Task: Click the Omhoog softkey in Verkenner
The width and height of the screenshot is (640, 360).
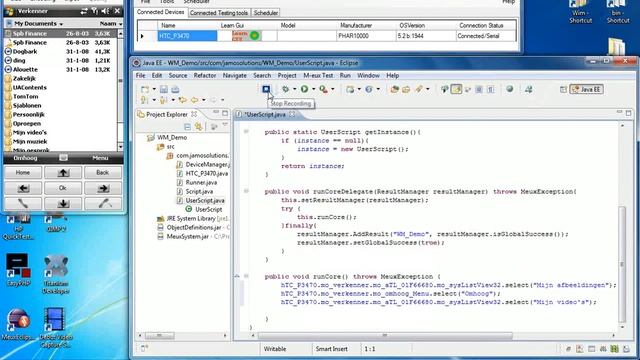Action: (x=25, y=158)
